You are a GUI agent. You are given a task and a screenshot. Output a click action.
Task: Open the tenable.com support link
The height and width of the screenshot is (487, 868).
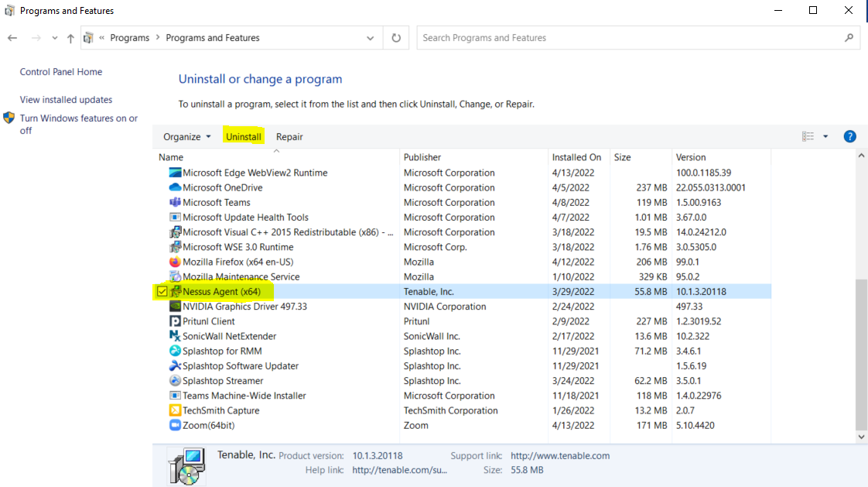coord(560,455)
